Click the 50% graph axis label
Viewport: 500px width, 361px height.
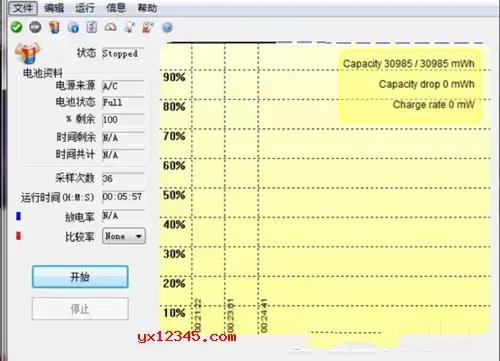174,195
